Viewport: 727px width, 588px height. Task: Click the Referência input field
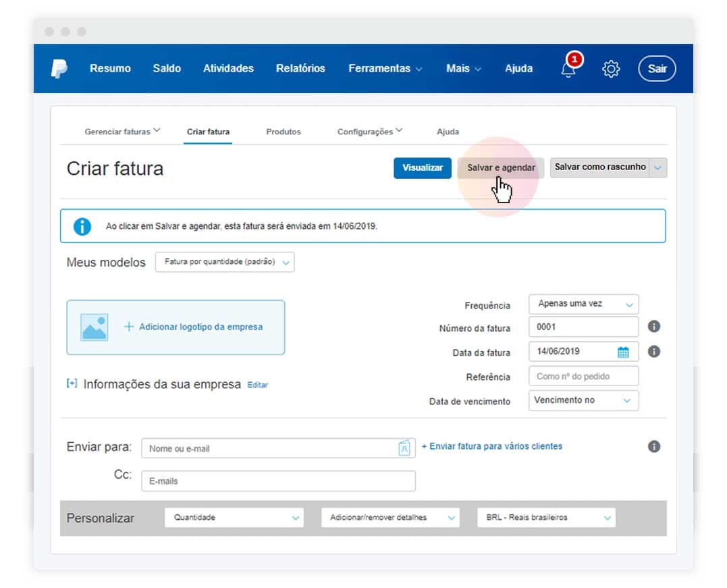coord(583,377)
